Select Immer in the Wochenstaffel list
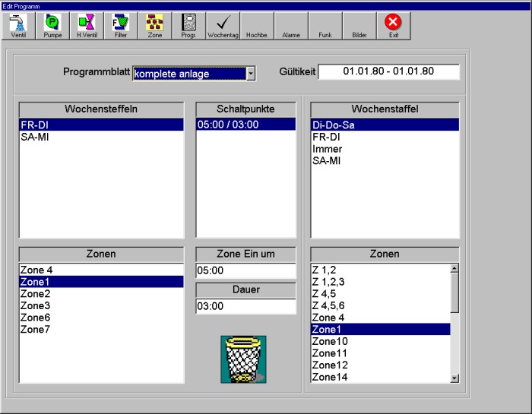This screenshot has height=414, width=532. click(327, 149)
